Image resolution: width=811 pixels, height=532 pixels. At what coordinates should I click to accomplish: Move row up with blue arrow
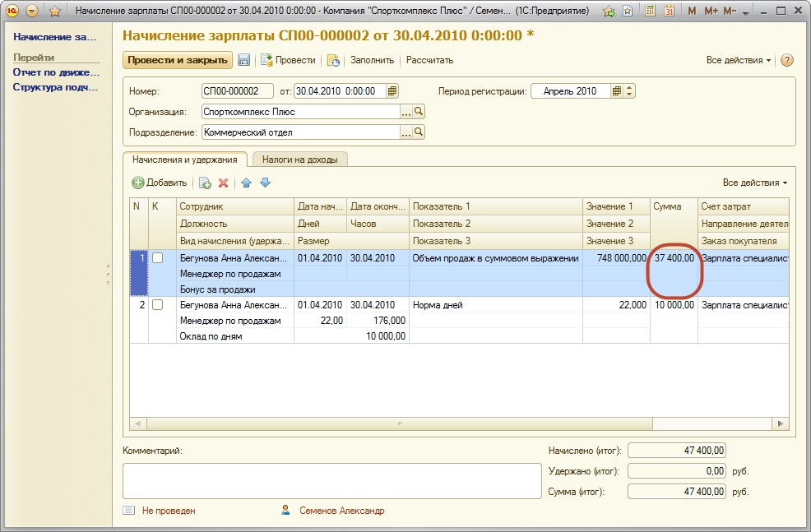pyautogui.click(x=246, y=183)
